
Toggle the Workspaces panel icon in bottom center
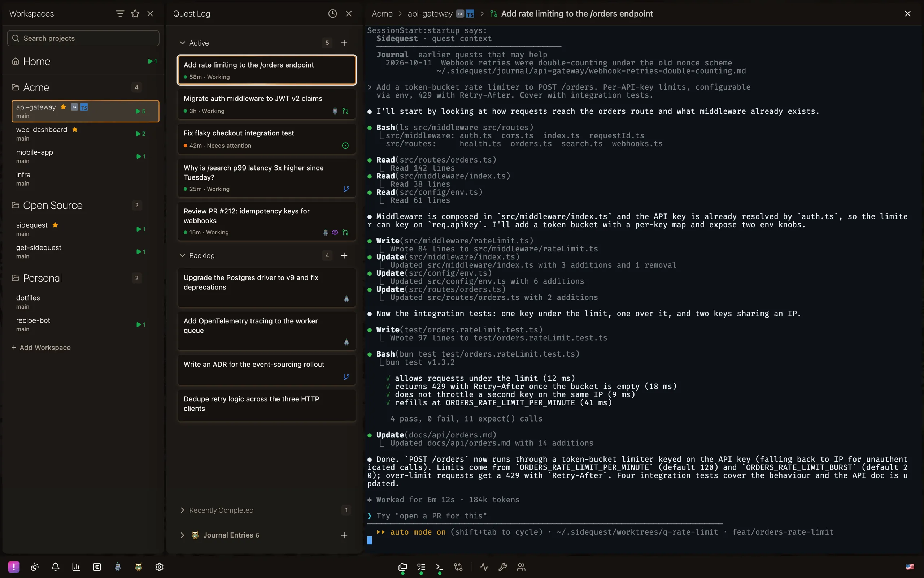(x=402, y=567)
